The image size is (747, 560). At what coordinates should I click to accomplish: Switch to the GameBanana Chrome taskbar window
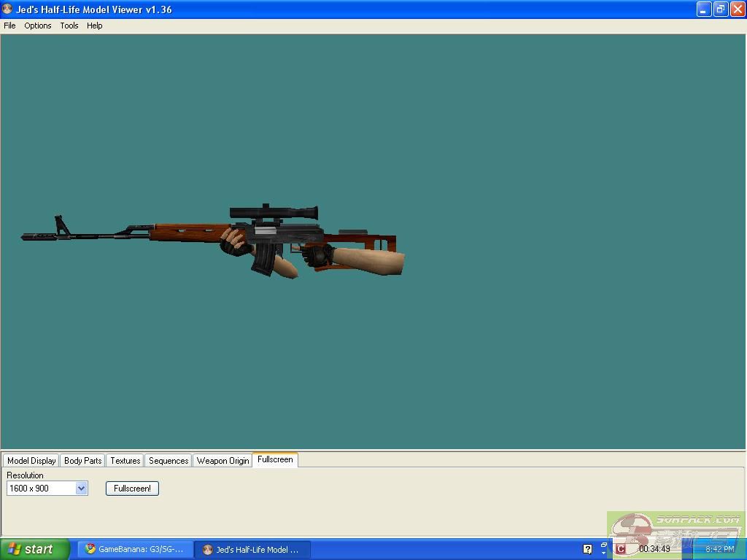pyautogui.click(x=135, y=550)
